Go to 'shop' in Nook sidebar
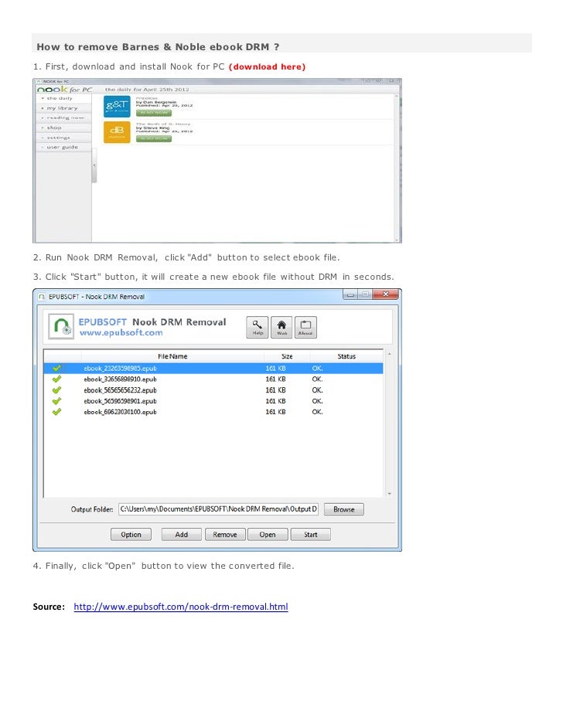The height and width of the screenshot is (728, 563). (x=54, y=128)
